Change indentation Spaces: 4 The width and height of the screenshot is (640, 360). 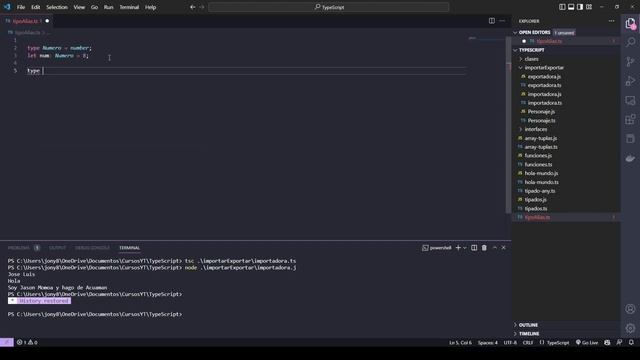[x=488, y=342]
